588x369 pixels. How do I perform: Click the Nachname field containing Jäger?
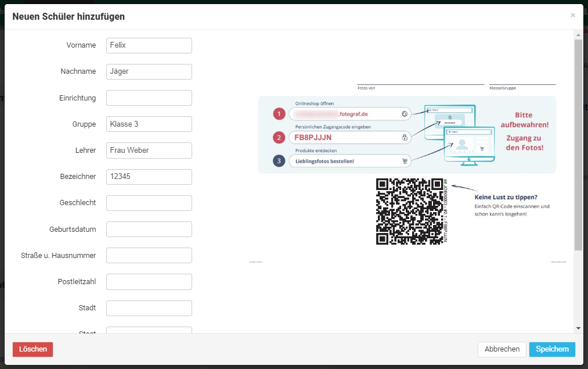(149, 71)
